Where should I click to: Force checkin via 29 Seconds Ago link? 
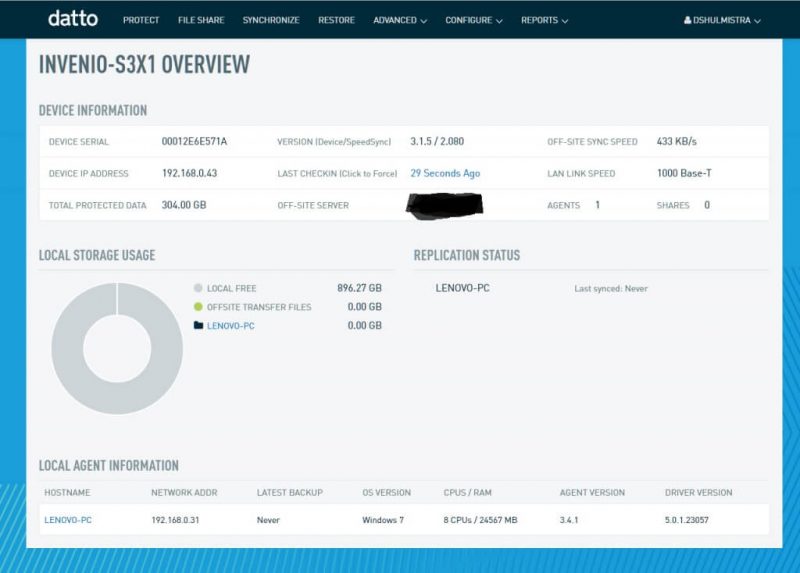pyautogui.click(x=445, y=173)
